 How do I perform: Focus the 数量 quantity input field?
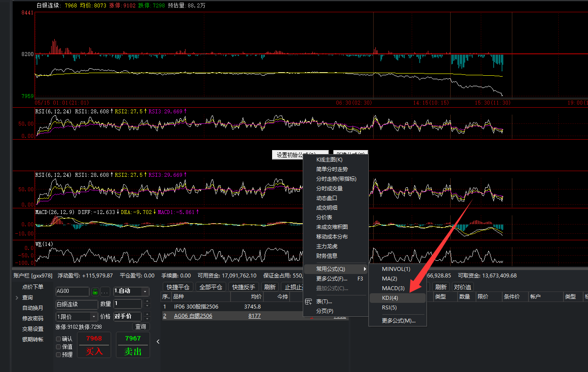(x=128, y=304)
